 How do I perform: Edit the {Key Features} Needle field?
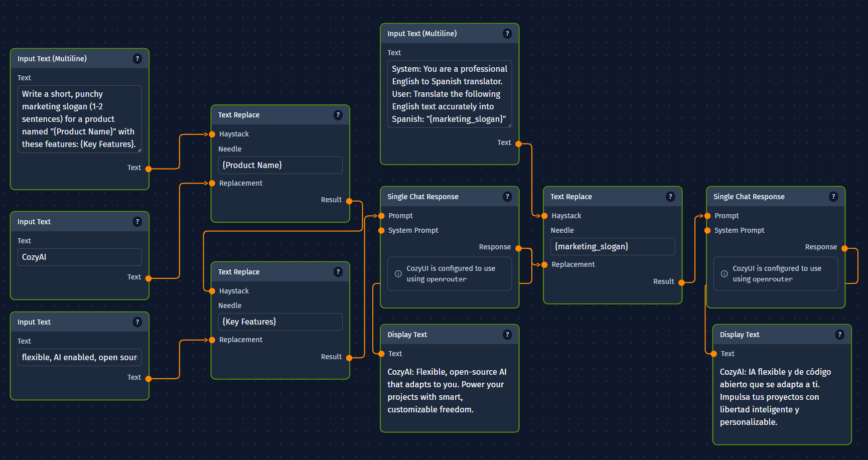click(280, 322)
